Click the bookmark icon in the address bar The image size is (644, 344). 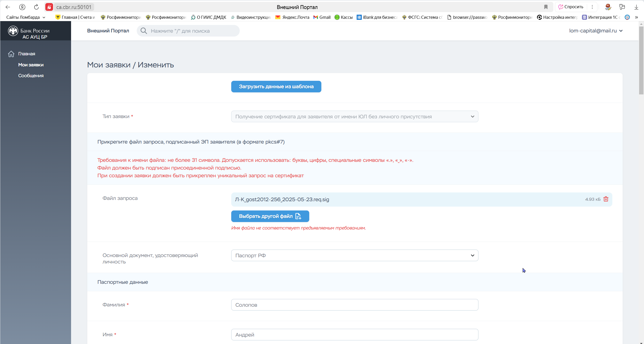pyautogui.click(x=546, y=7)
